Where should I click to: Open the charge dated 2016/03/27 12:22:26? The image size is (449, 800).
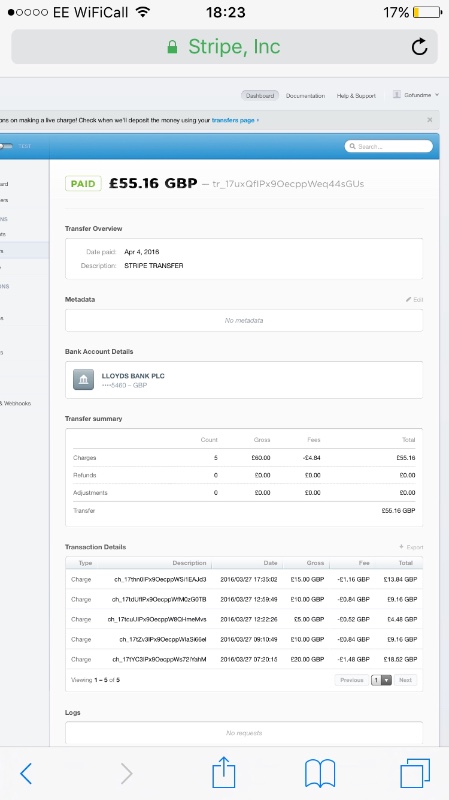(244, 619)
